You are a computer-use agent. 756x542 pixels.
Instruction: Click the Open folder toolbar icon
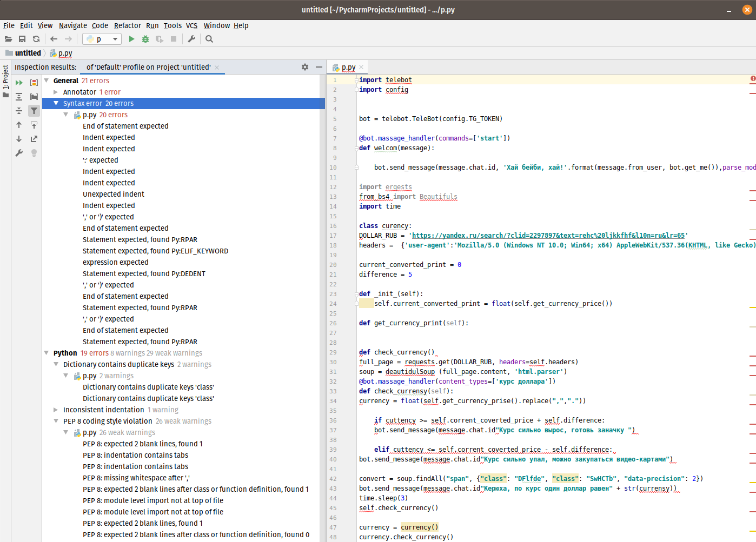tap(8, 39)
